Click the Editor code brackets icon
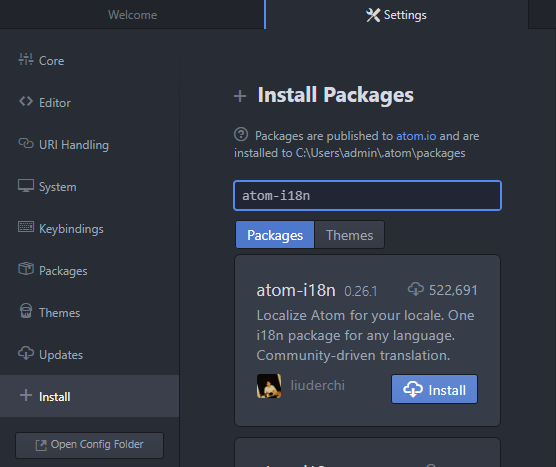Screen dimensions: 556x467 26,101
